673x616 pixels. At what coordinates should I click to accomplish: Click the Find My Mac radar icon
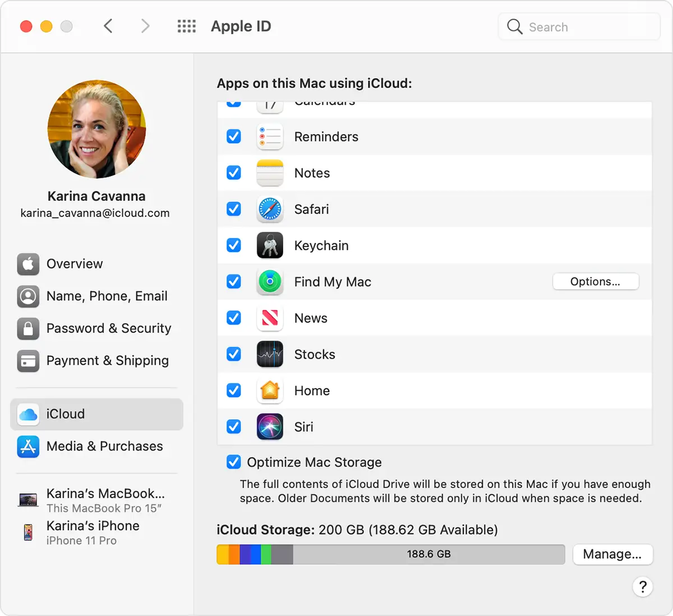click(270, 282)
